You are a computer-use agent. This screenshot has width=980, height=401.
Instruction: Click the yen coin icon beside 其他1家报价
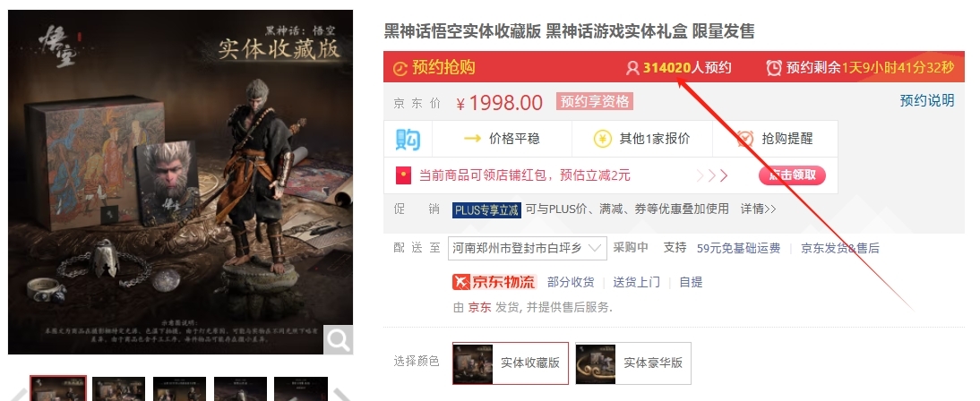(x=602, y=139)
